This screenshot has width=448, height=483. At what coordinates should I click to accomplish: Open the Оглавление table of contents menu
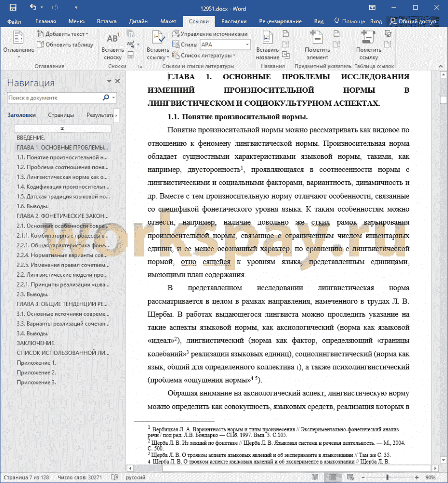(x=18, y=45)
